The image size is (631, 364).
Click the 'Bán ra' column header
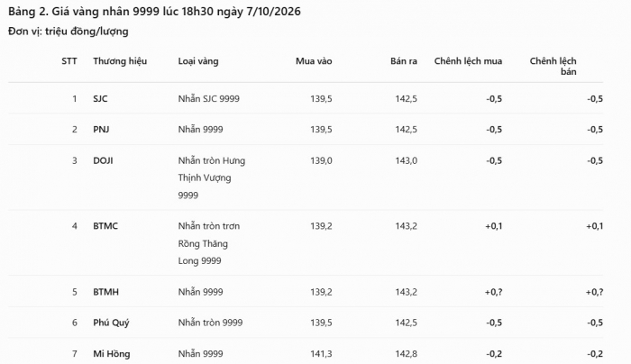click(x=404, y=61)
